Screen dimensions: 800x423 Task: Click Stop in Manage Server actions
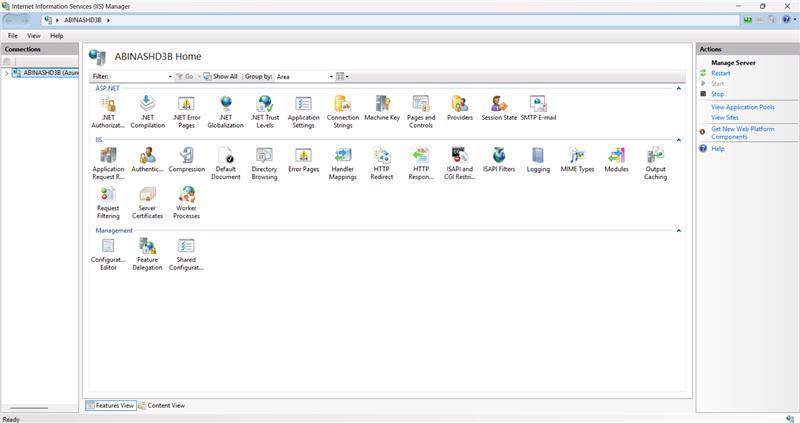[x=717, y=94]
